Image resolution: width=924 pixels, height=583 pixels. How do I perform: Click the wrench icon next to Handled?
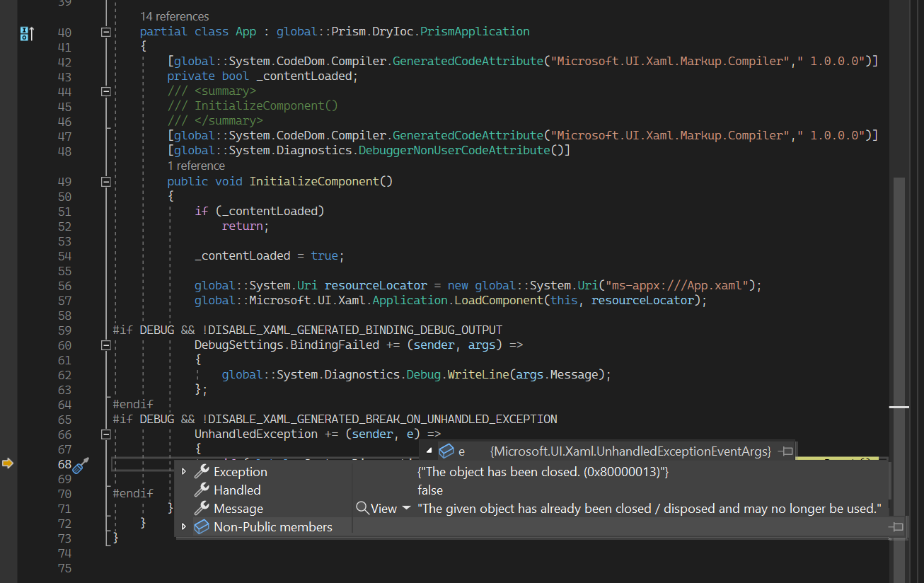(x=202, y=490)
